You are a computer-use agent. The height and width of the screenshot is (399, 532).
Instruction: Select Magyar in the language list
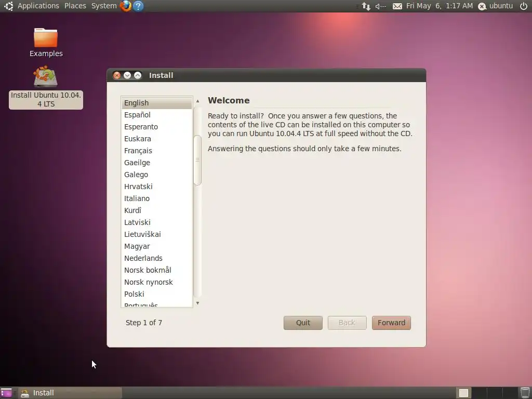coord(157,246)
